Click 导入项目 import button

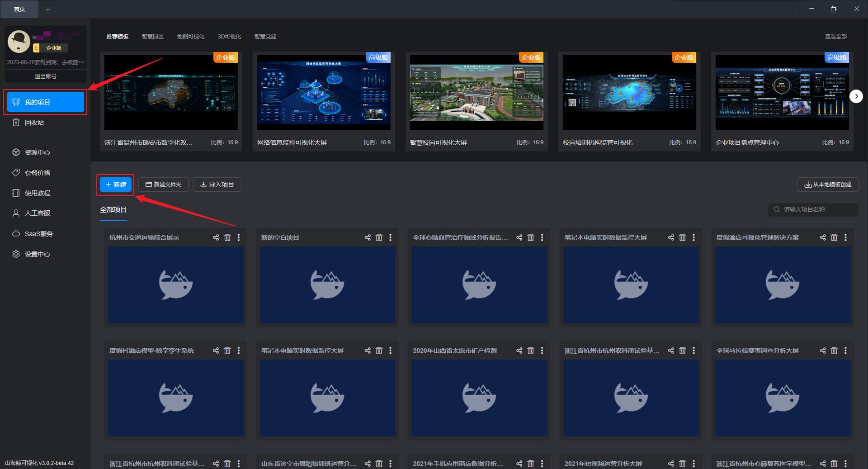tap(217, 185)
